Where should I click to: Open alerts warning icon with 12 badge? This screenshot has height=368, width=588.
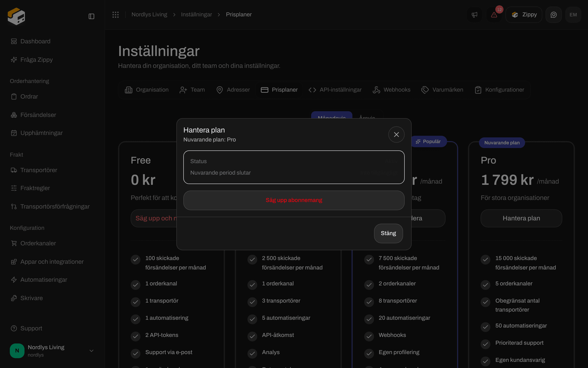[494, 15]
